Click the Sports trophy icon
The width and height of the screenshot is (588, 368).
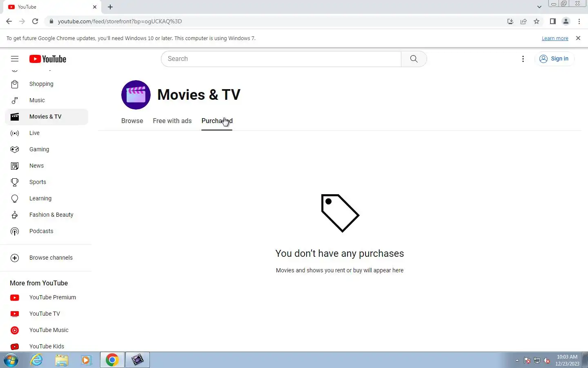point(15,182)
